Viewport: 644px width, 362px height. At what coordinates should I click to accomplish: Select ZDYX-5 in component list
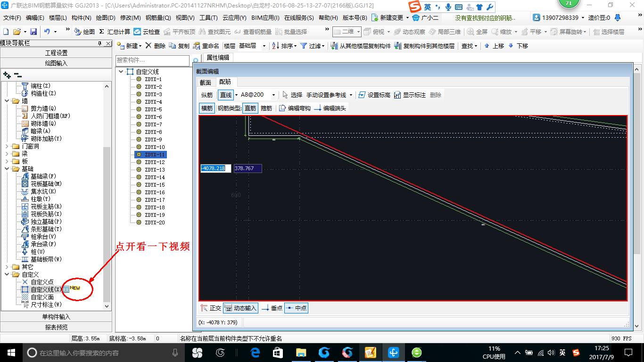point(153,109)
